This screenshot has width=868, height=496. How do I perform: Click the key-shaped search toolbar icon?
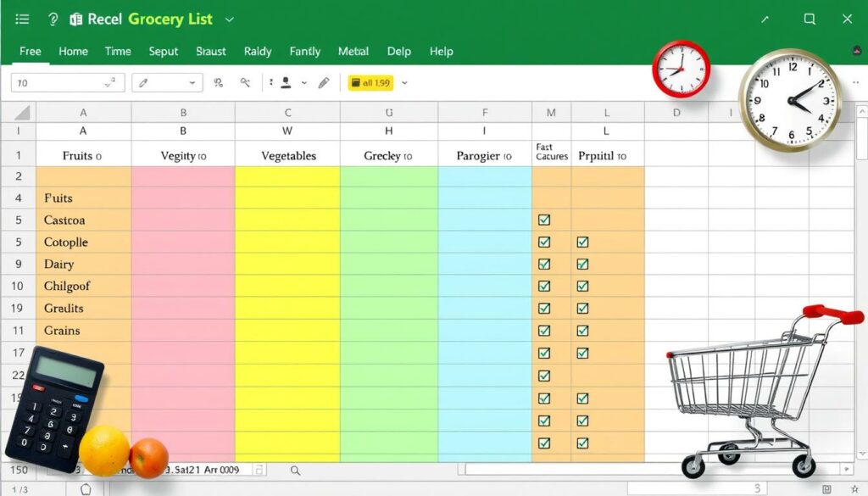pyautogui.click(x=245, y=82)
